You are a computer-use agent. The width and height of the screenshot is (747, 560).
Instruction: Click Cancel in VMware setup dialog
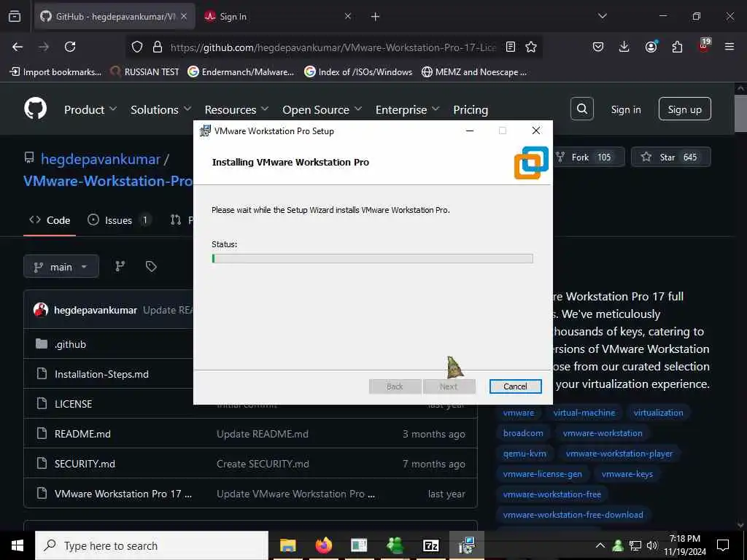point(515,386)
